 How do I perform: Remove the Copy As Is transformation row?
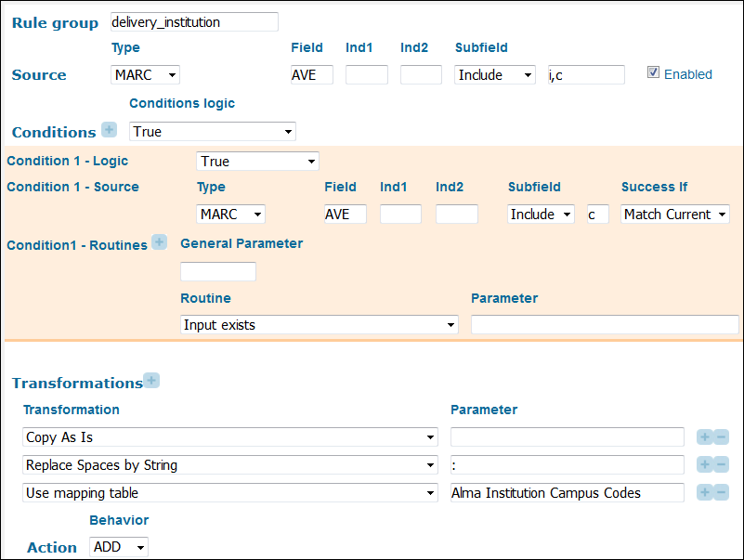coord(721,437)
